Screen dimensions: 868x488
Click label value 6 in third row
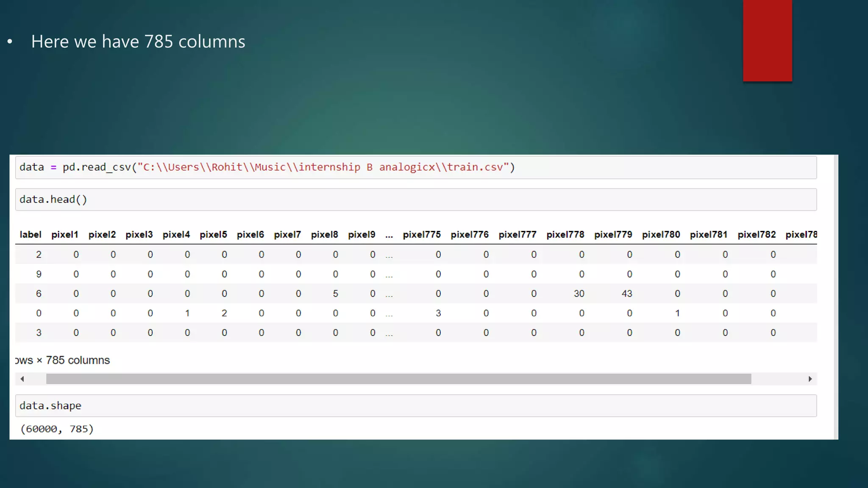point(39,294)
